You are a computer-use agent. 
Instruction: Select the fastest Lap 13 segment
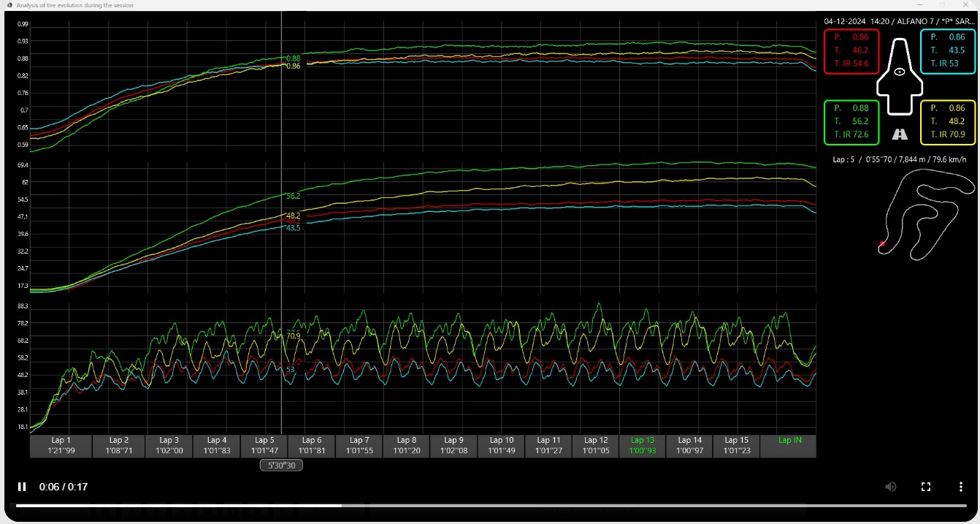643,446
